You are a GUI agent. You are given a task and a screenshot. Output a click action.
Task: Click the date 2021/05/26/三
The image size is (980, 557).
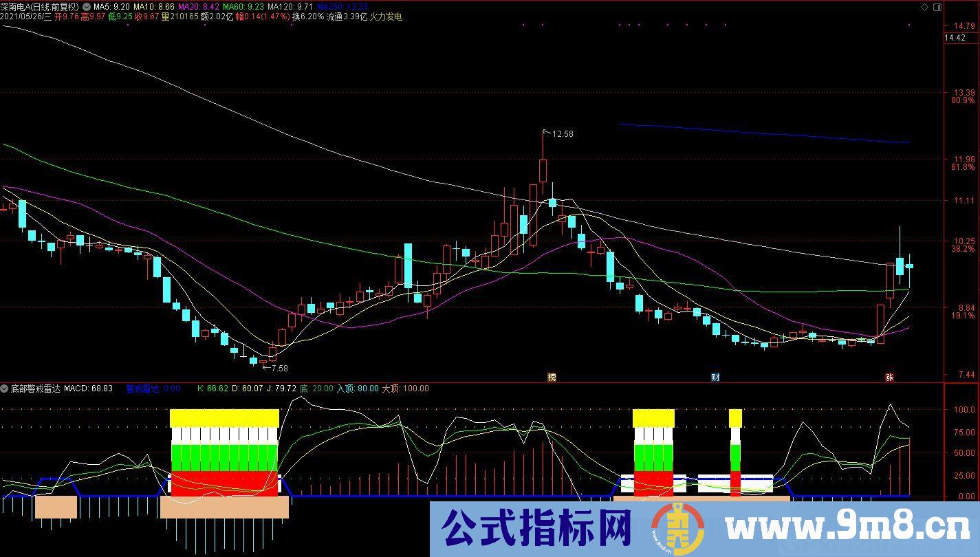[x=26, y=17]
